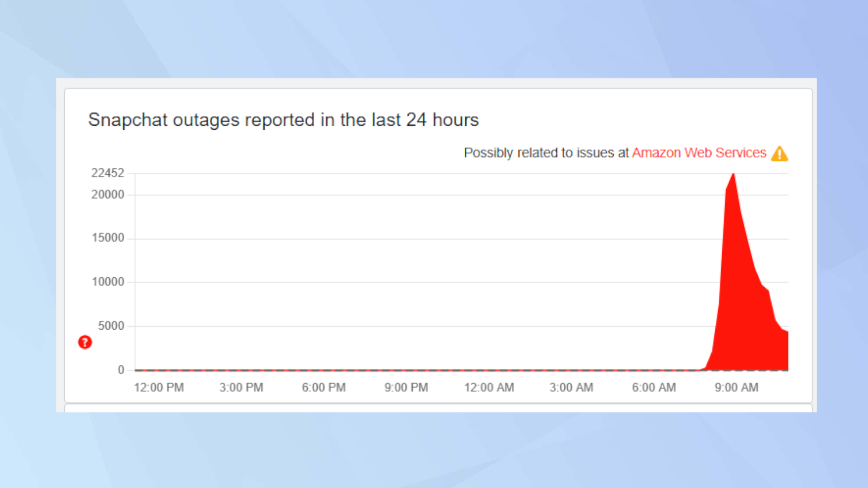Click the 9:00 PM time label
Screen dimensions: 868x488
(x=406, y=387)
